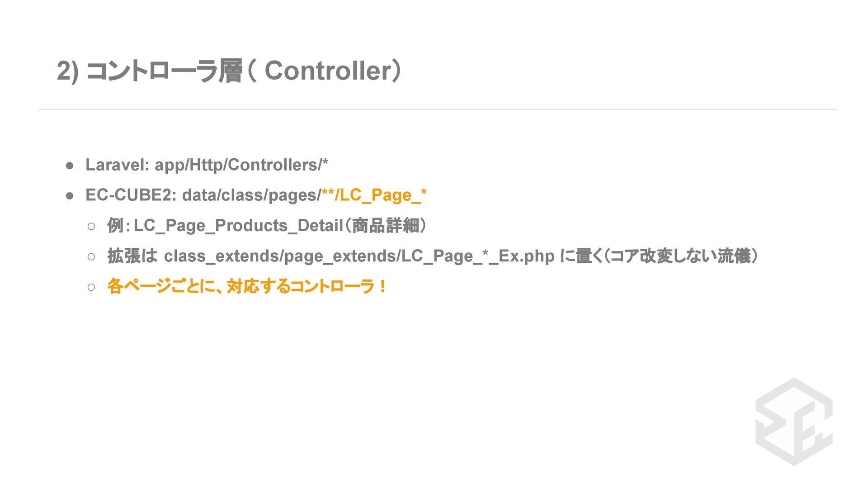Click the orange 各ページごとに、対応するコントローラ line

(x=246, y=287)
